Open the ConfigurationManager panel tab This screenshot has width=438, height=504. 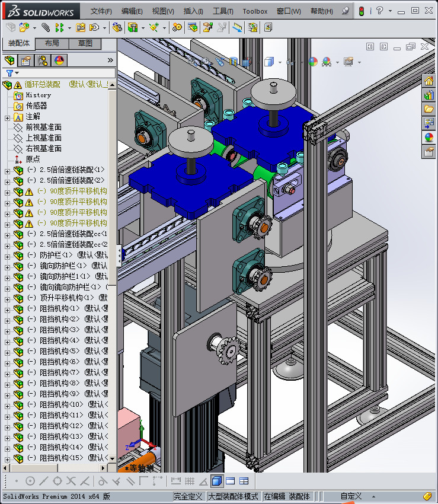coord(43,60)
